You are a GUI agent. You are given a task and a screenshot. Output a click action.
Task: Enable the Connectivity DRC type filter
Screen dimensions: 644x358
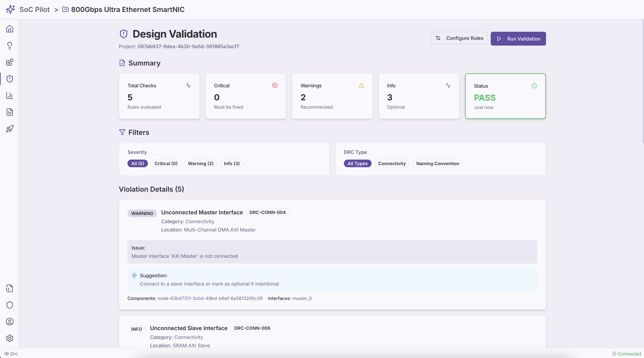point(392,163)
